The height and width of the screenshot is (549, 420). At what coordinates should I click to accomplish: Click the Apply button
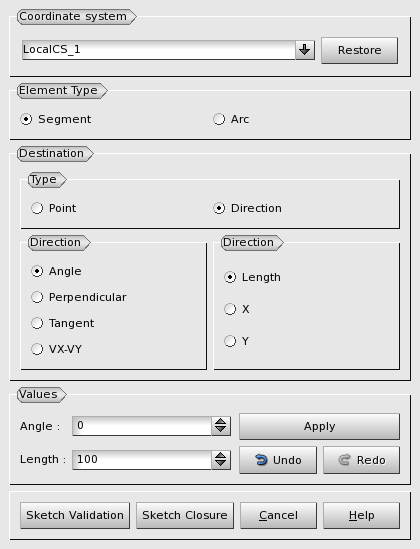319,426
